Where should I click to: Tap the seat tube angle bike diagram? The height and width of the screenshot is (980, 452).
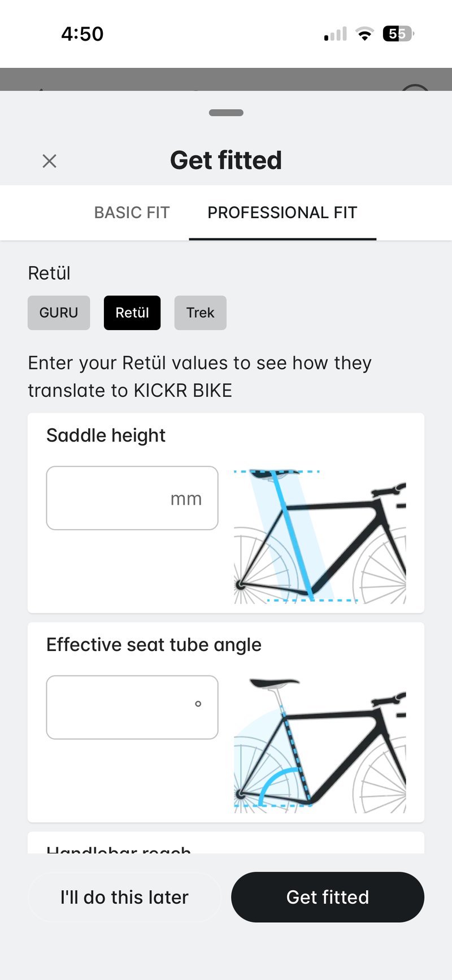pyautogui.click(x=320, y=745)
